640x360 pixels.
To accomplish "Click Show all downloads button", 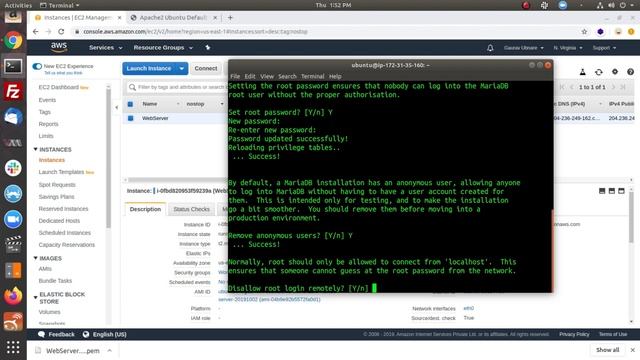I will tap(607, 350).
